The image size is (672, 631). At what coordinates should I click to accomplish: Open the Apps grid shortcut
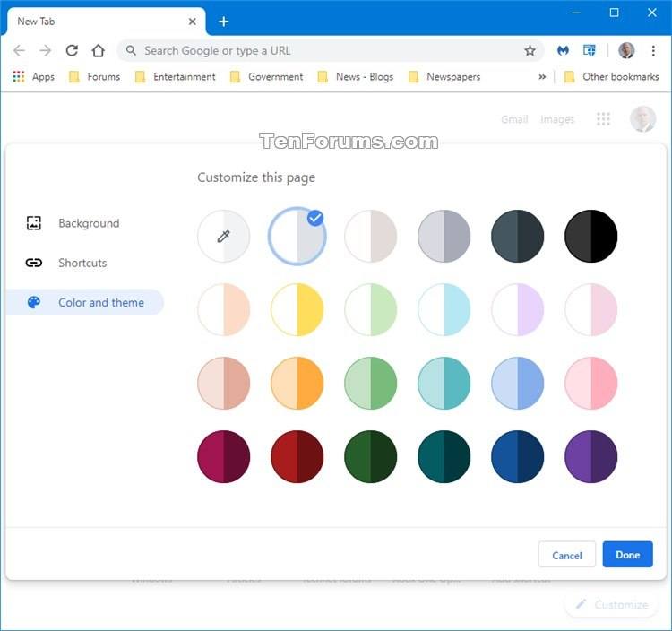tap(33, 77)
